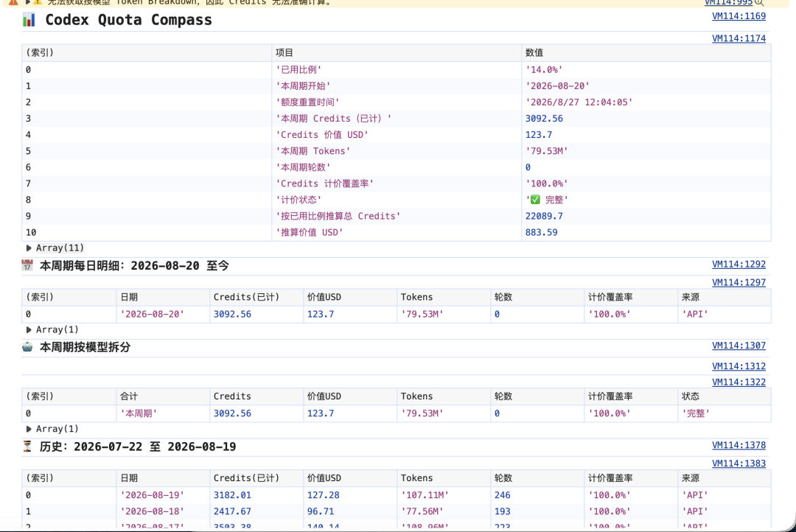
Task: Select the 883.59 value
Action: click(x=541, y=232)
